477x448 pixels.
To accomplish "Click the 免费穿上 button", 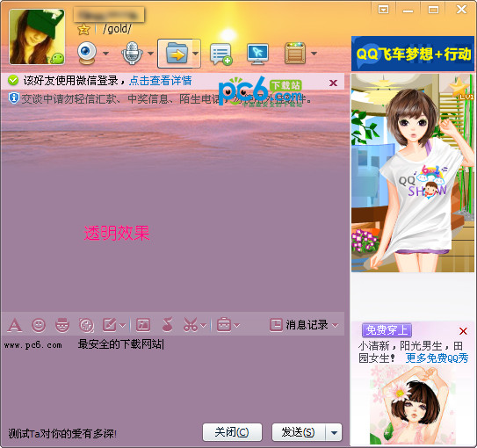I will click(387, 330).
